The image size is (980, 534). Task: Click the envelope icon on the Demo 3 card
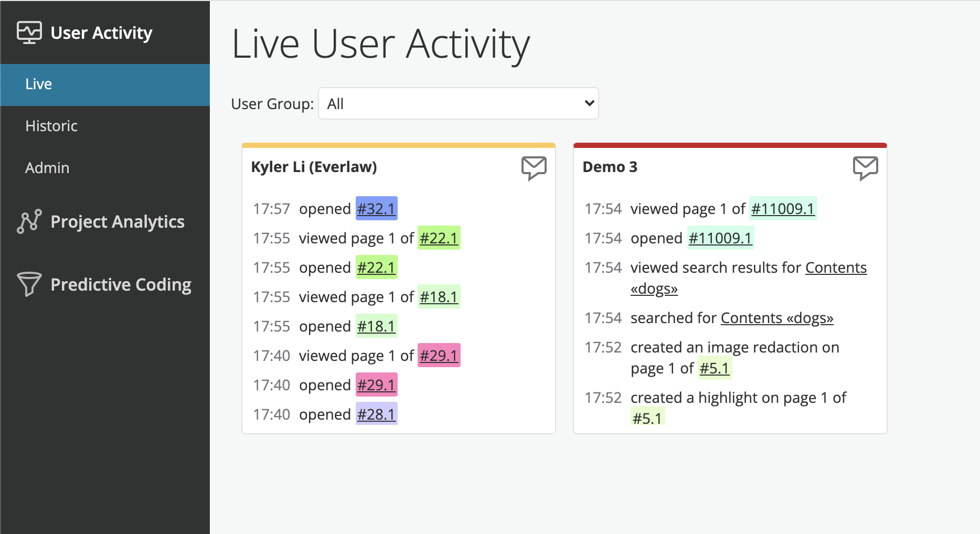tap(865, 167)
